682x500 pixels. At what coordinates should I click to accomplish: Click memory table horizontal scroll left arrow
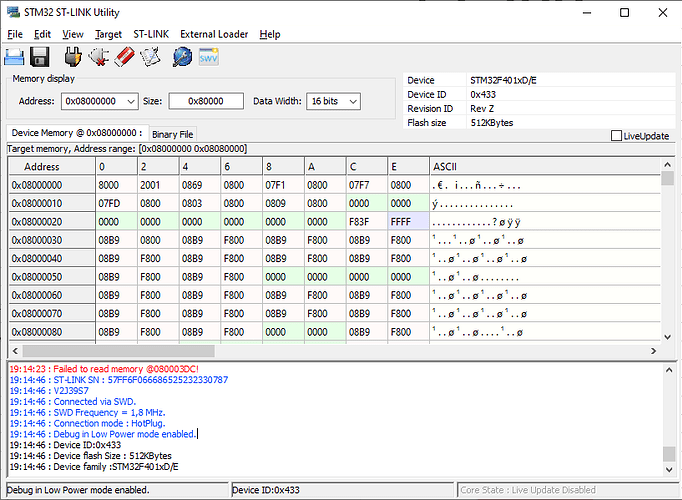coord(15,351)
